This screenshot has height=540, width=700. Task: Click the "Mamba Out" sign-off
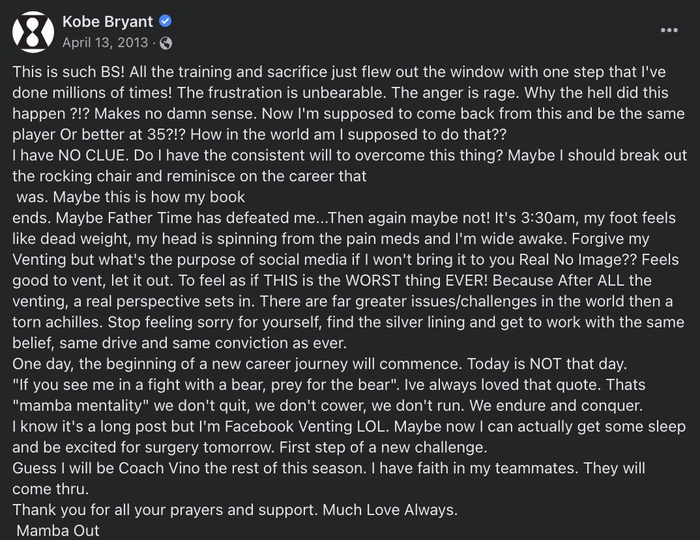pos(58,529)
